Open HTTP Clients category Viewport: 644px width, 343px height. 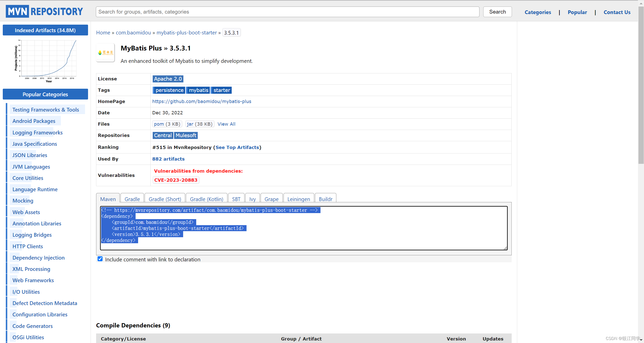pyautogui.click(x=28, y=247)
